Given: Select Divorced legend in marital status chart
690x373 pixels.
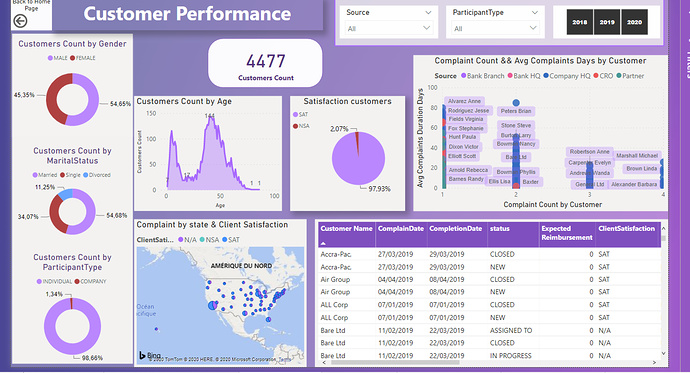Looking at the screenshot, I should [97, 175].
